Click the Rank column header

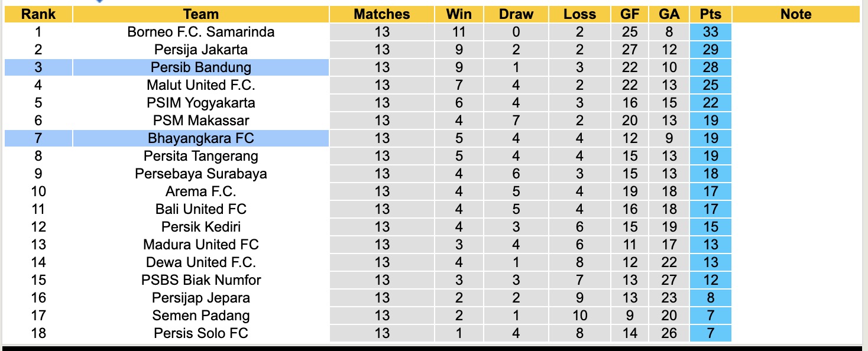pyautogui.click(x=38, y=14)
